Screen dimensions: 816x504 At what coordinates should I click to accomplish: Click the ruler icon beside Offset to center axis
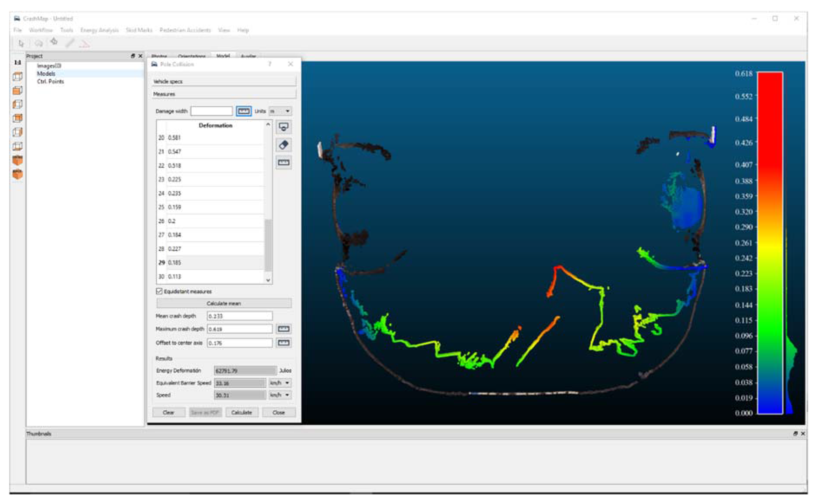283,343
